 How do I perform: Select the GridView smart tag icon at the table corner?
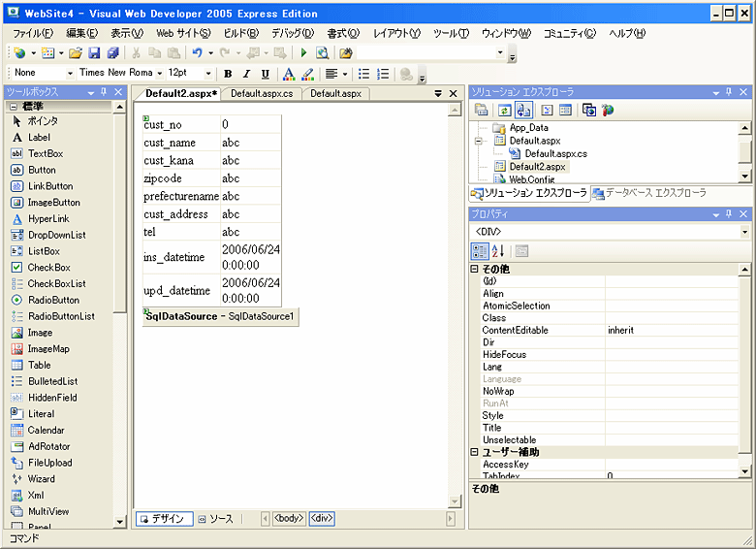[145, 118]
